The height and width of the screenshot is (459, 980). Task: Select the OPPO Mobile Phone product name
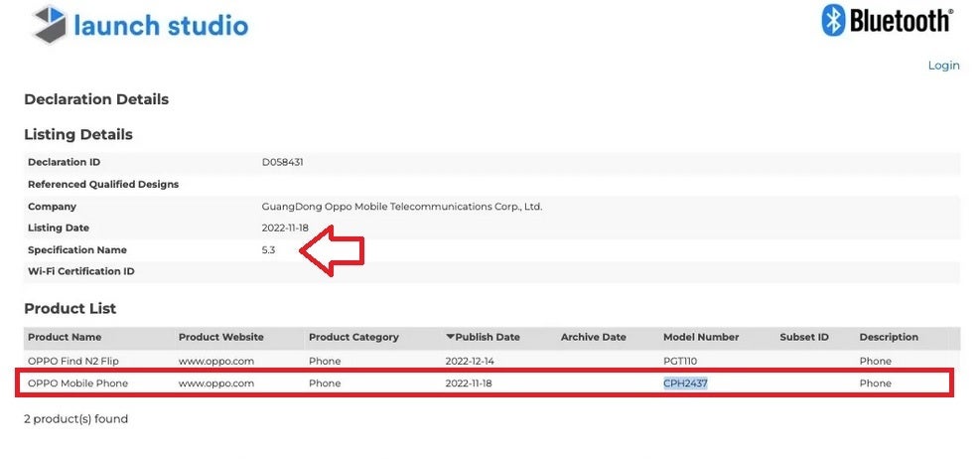(x=78, y=383)
